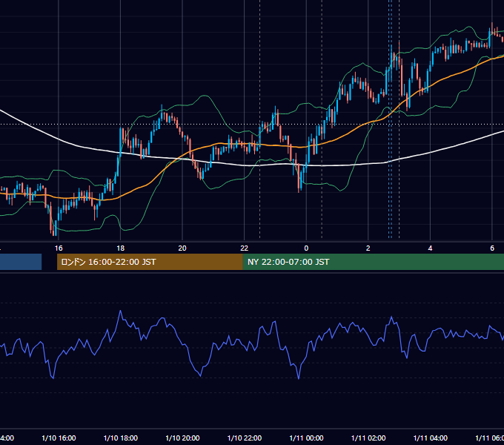The width and height of the screenshot is (504, 445).
Task: Click the 1/10 16:00 date label
Action: [x=59, y=438]
